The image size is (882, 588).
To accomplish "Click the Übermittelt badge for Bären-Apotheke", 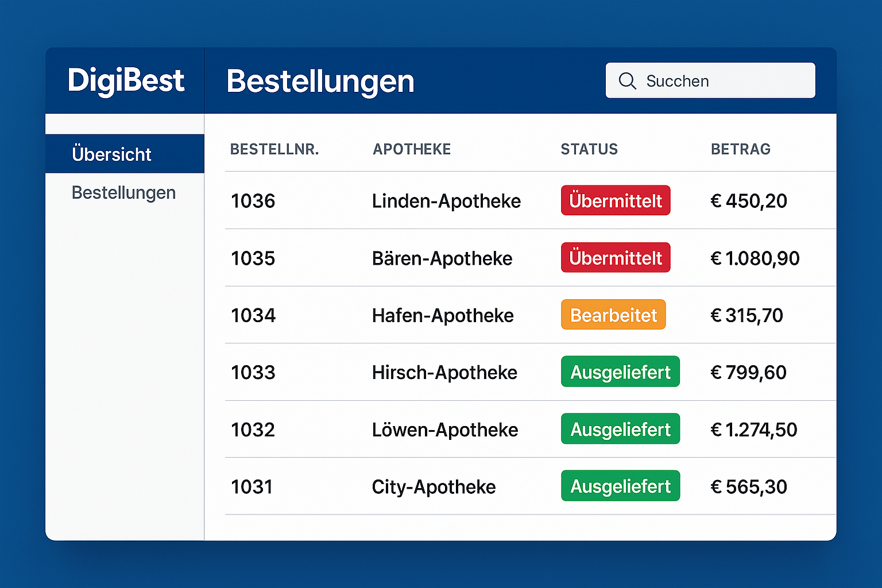I will [616, 258].
